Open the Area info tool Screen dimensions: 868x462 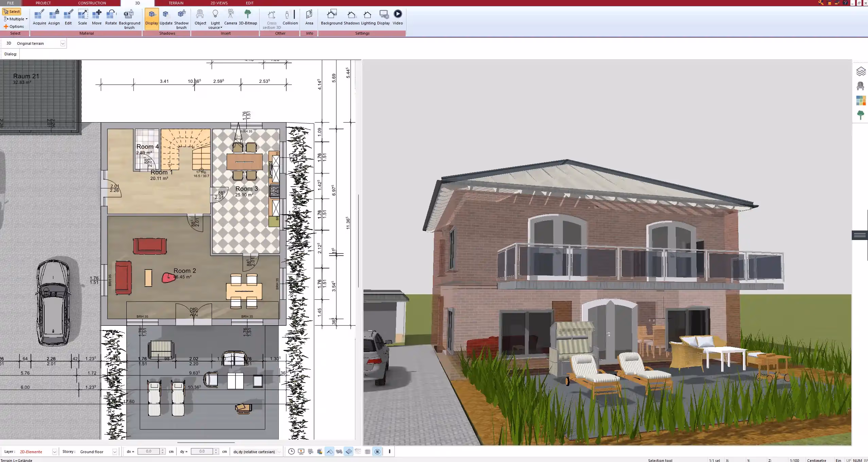pos(309,17)
